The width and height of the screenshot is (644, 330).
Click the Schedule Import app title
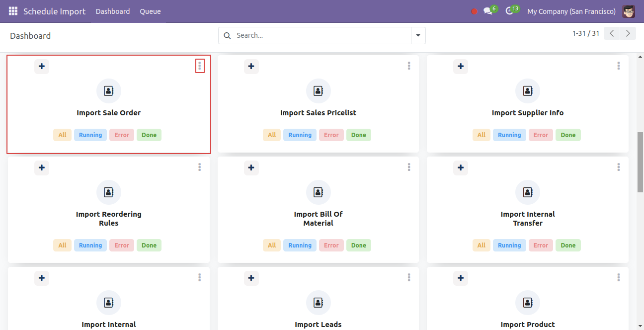pyautogui.click(x=55, y=11)
